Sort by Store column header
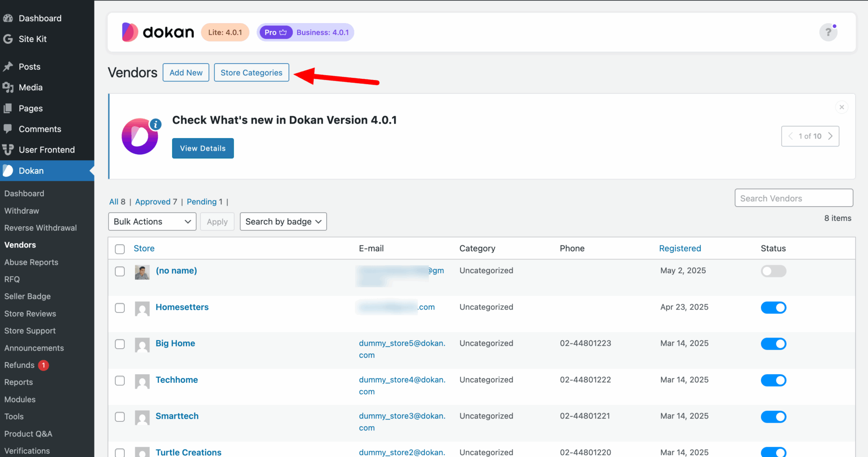Viewport: 868px width, 457px height. coord(144,248)
